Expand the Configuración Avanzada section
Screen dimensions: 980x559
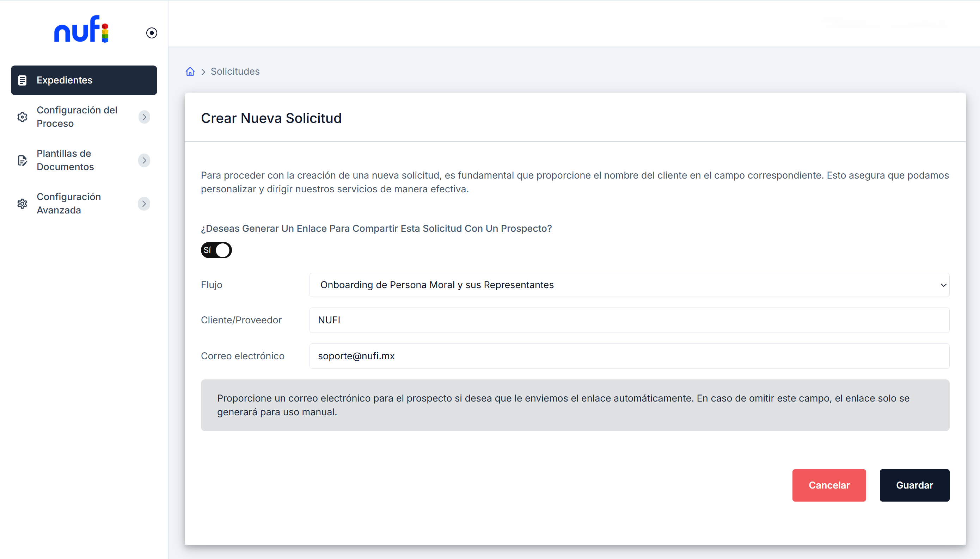144,204
